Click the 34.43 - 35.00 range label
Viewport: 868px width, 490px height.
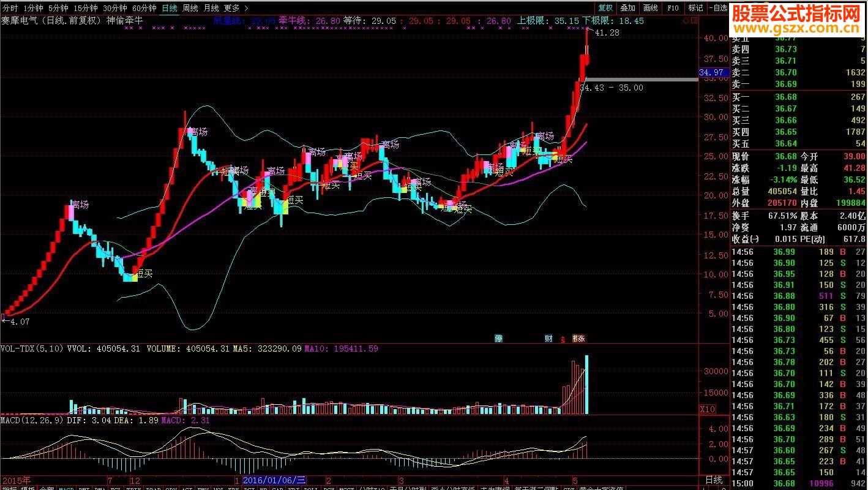point(612,88)
